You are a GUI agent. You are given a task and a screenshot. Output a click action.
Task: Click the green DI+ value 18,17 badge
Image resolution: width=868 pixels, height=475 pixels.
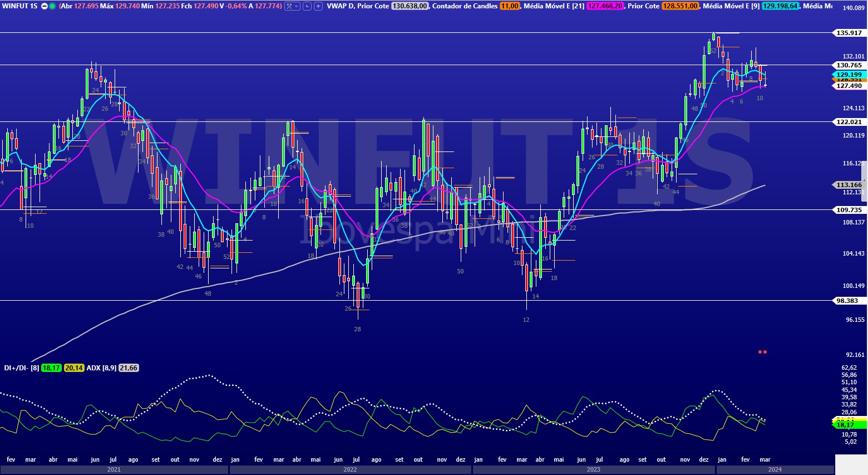(51, 368)
